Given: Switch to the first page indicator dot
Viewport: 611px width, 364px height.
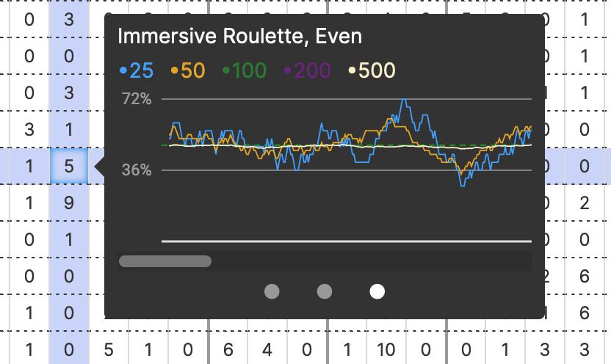Looking at the screenshot, I should (272, 292).
